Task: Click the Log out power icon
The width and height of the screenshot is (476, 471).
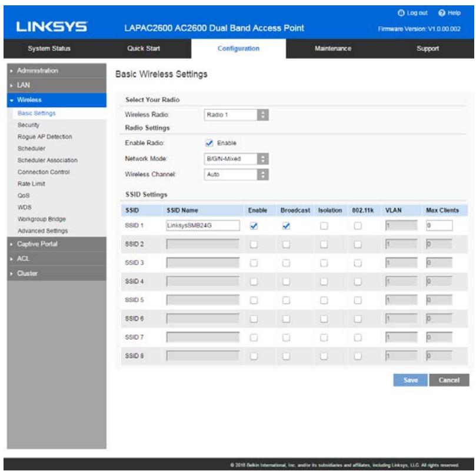Action: click(x=401, y=13)
